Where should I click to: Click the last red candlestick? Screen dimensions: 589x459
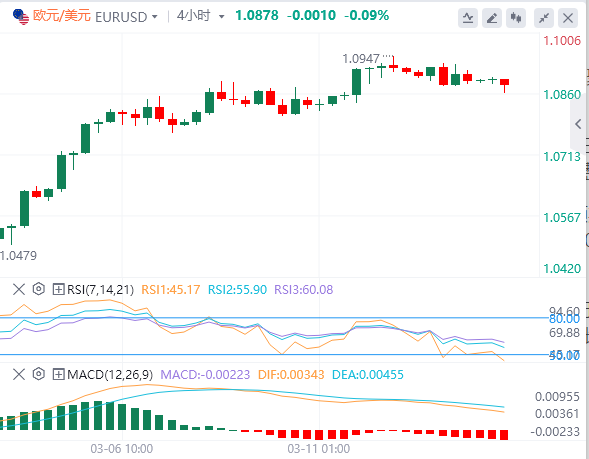click(x=504, y=85)
